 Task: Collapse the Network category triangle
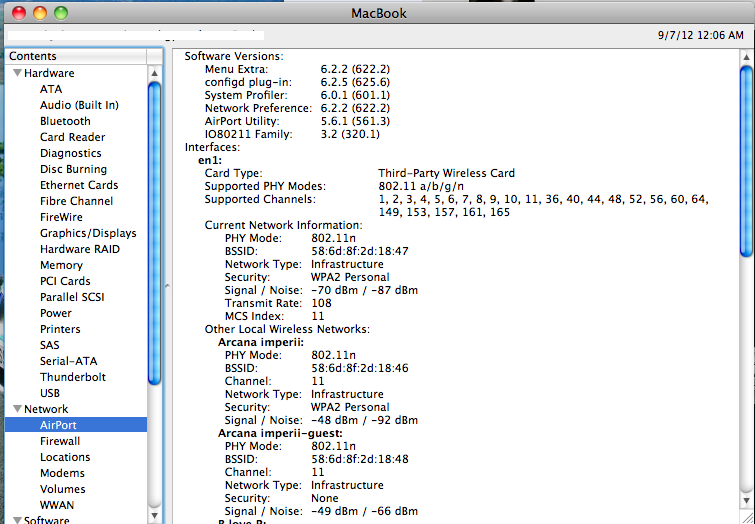17,409
